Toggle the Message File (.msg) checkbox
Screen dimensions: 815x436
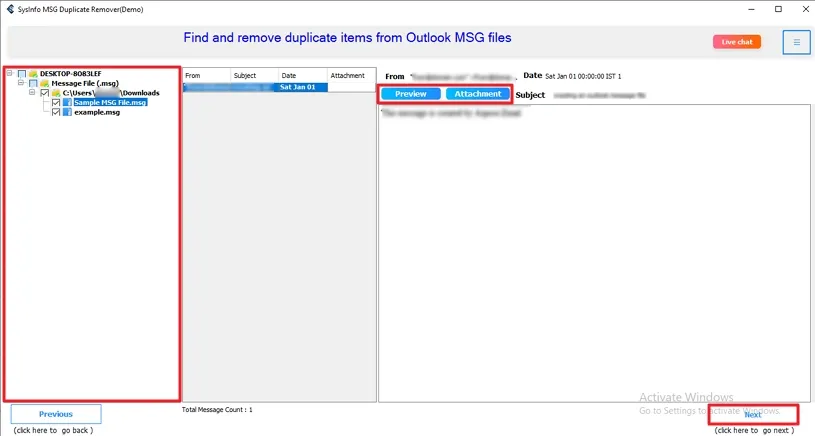(x=33, y=83)
